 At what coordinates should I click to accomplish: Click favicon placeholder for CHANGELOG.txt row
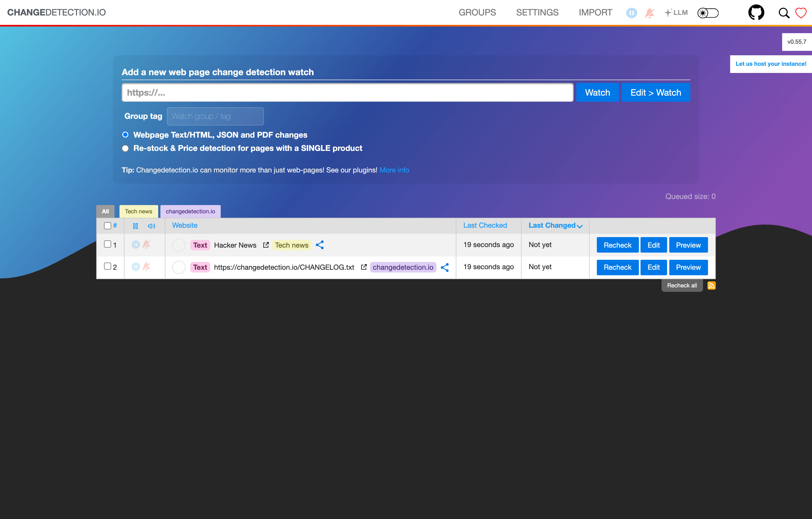(179, 267)
